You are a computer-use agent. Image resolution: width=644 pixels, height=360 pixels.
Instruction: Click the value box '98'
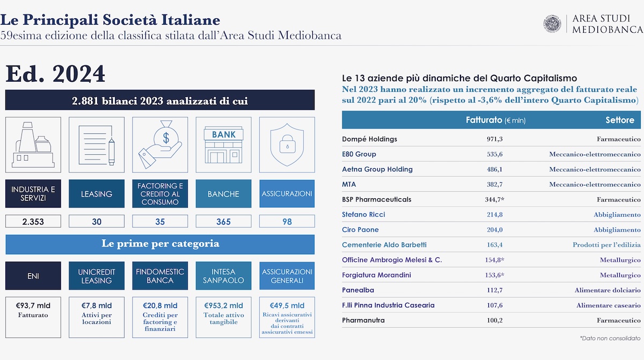(x=287, y=221)
